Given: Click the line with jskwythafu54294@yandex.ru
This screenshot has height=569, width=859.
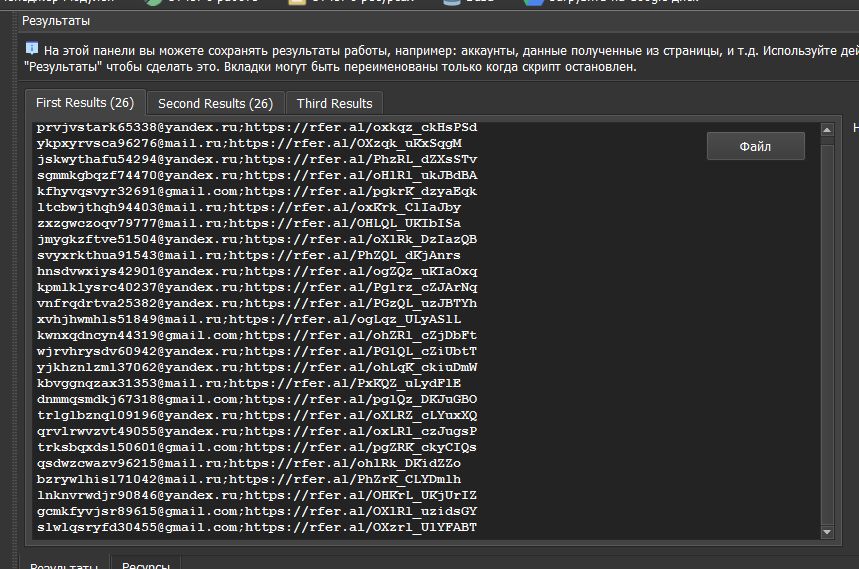Looking at the screenshot, I should click(x=257, y=159).
